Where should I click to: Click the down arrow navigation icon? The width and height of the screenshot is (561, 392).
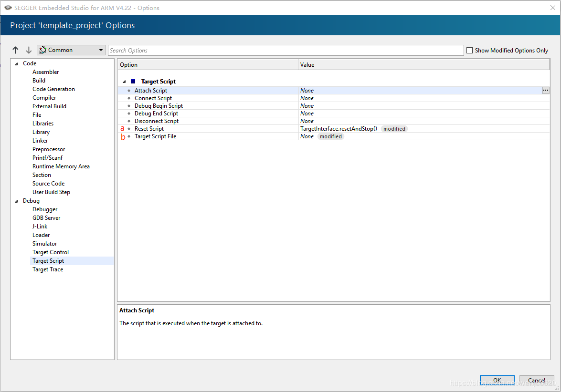point(29,50)
